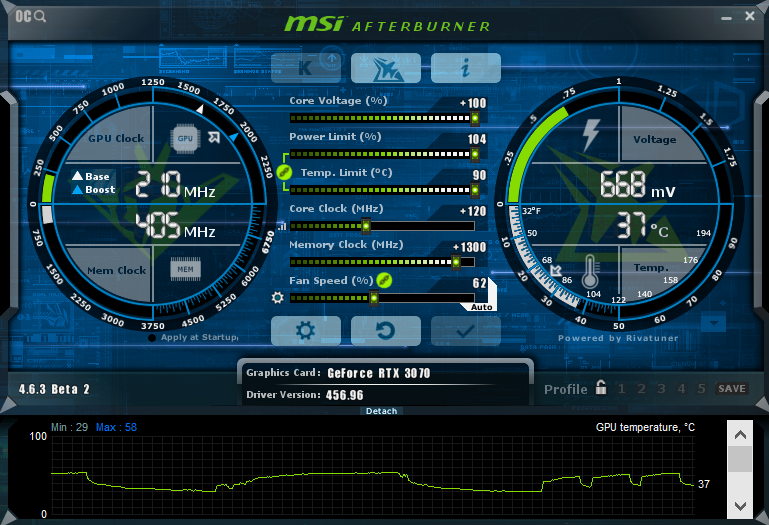Viewport: 769px width, 525px height.
Task: Apply settings with the checkmark button
Action: [x=465, y=331]
